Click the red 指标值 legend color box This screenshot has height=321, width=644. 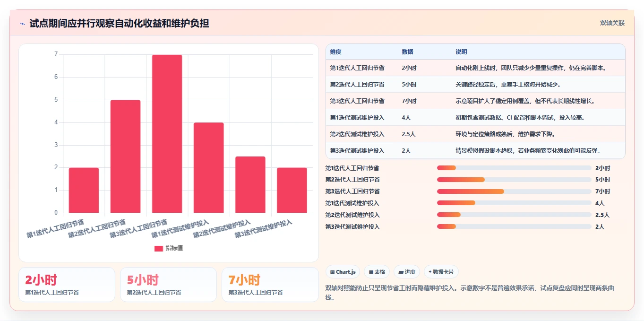[159, 248]
